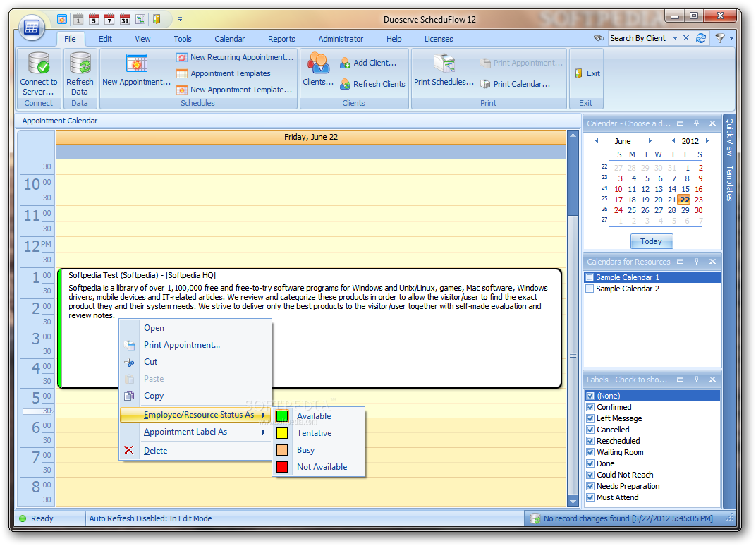
Task: Click the large New Appointment ribbon button
Action: (x=136, y=70)
